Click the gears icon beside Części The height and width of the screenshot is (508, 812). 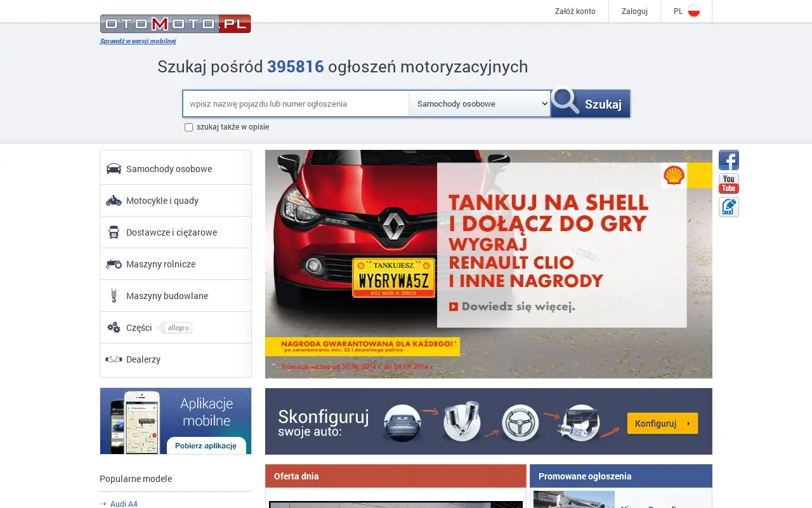click(x=114, y=328)
